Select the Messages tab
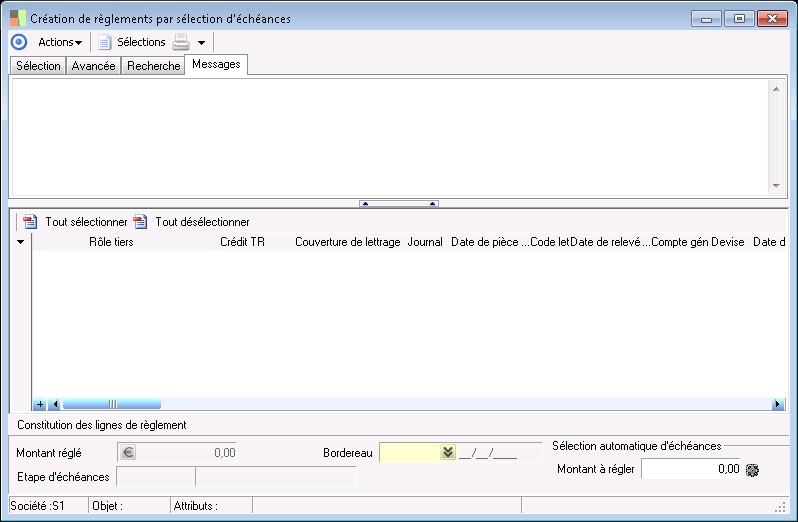The image size is (798, 522). click(216, 65)
